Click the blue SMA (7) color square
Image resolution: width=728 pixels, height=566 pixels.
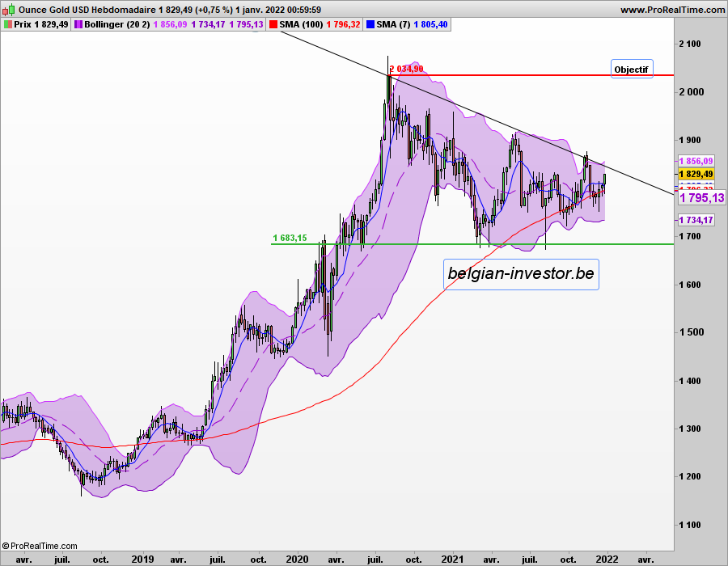coord(371,25)
